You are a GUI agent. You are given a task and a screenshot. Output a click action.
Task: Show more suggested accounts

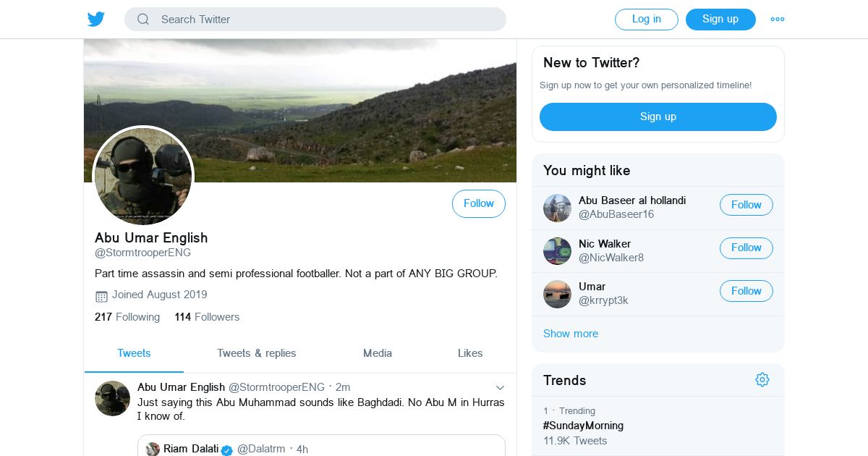click(571, 334)
